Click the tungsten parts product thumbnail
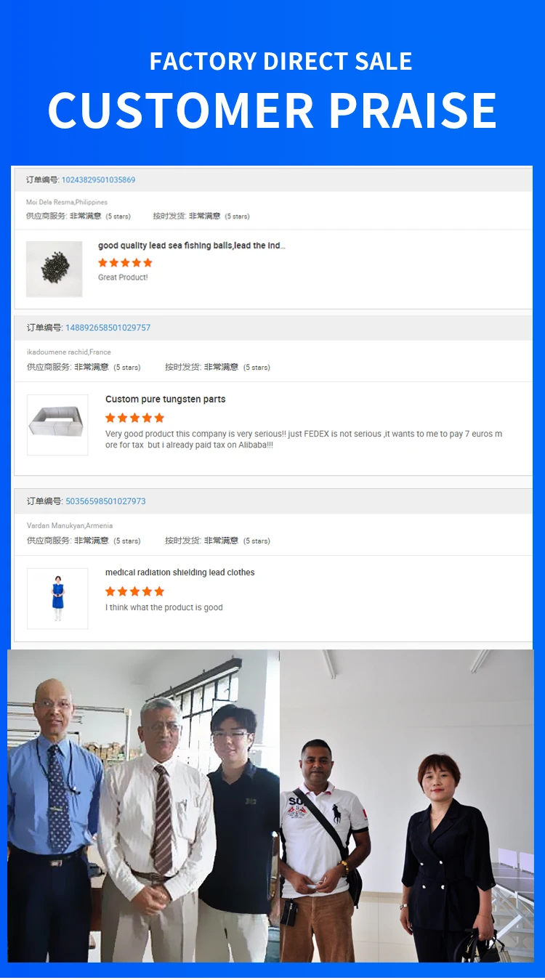The height and width of the screenshot is (980, 545). (57, 425)
